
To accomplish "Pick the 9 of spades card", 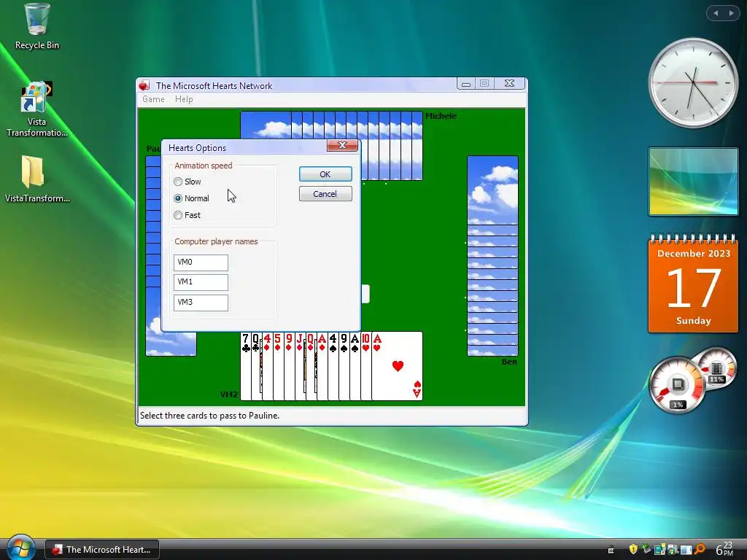I will coord(344,366).
